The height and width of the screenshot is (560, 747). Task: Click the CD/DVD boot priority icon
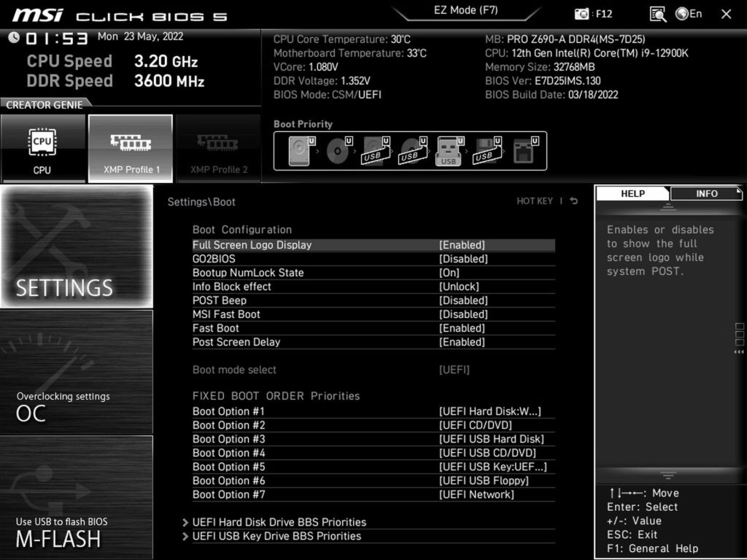(338, 151)
